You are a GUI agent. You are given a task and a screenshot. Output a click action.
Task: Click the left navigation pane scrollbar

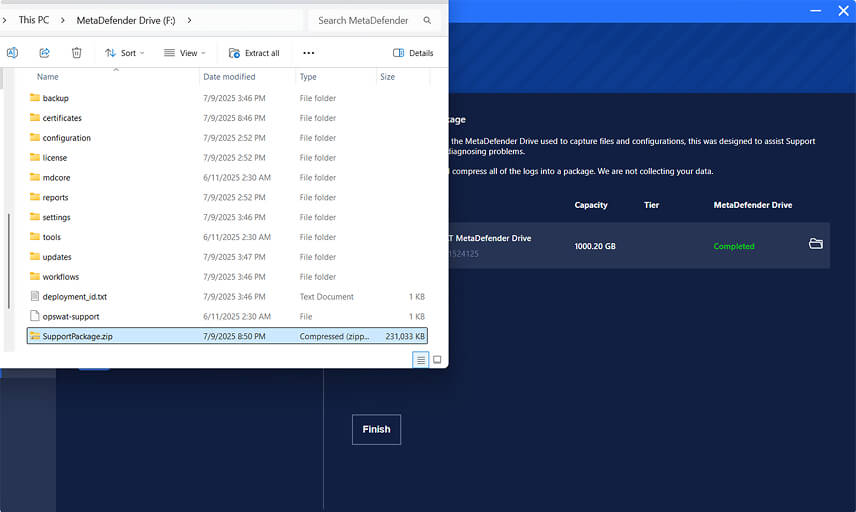click(8, 260)
